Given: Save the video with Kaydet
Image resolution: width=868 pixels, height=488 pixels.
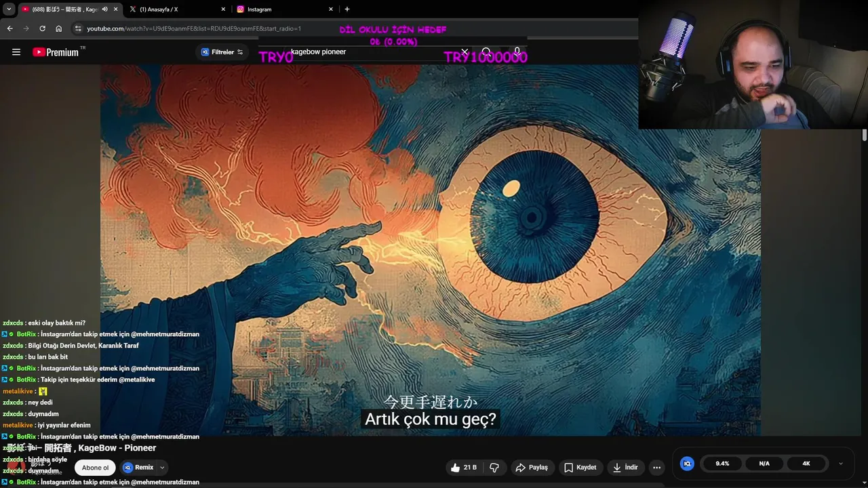Looking at the screenshot, I should coord(580,468).
